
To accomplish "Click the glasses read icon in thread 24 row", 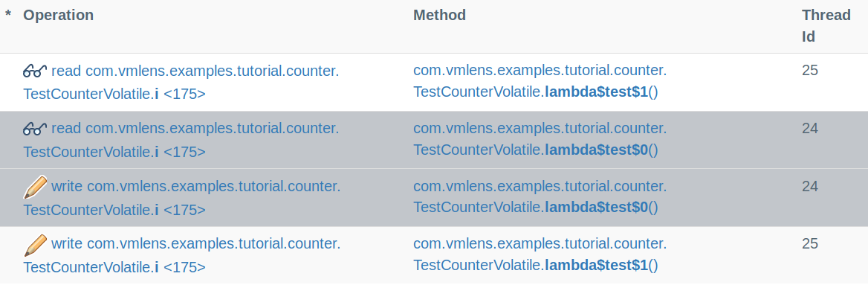I will tap(35, 129).
